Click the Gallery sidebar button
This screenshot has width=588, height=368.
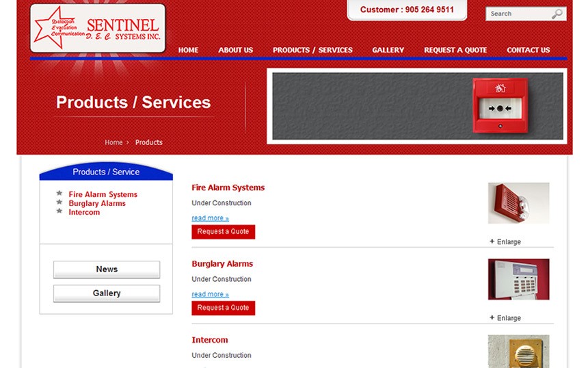tap(107, 293)
